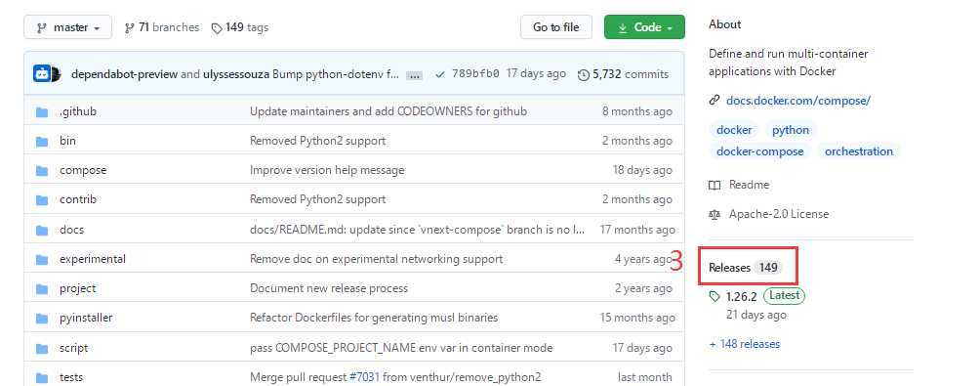Click the folder icon beside script
This screenshot has width=980, height=386.
(42, 349)
